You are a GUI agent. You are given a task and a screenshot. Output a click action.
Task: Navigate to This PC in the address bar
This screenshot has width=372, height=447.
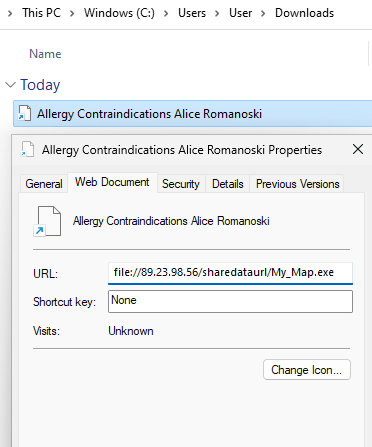(x=42, y=13)
